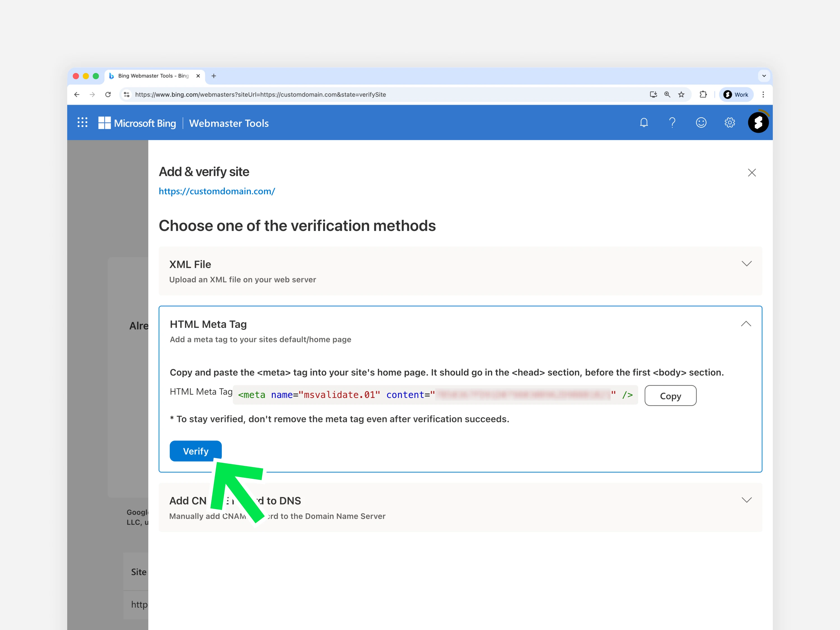
Task: Expand Add CNAME record to DNS section
Action: point(746,500)
